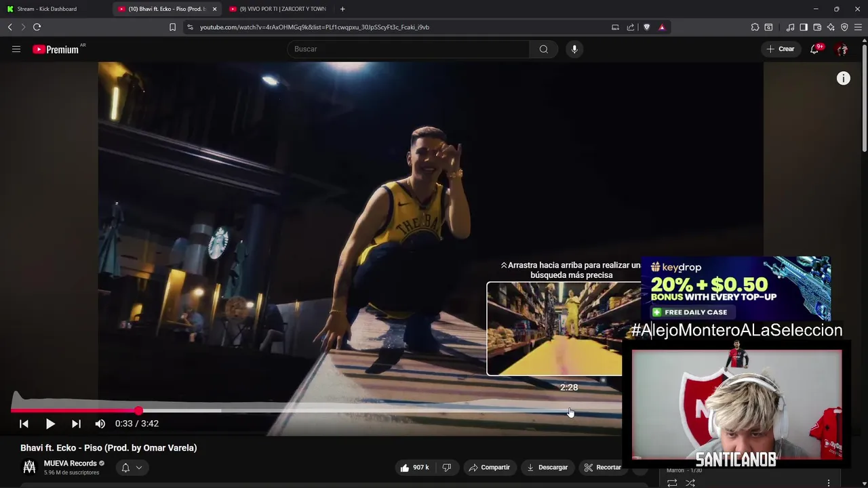Seek the progress bar to 2:28
868x488 pixels.
click(x=570, y=410)
